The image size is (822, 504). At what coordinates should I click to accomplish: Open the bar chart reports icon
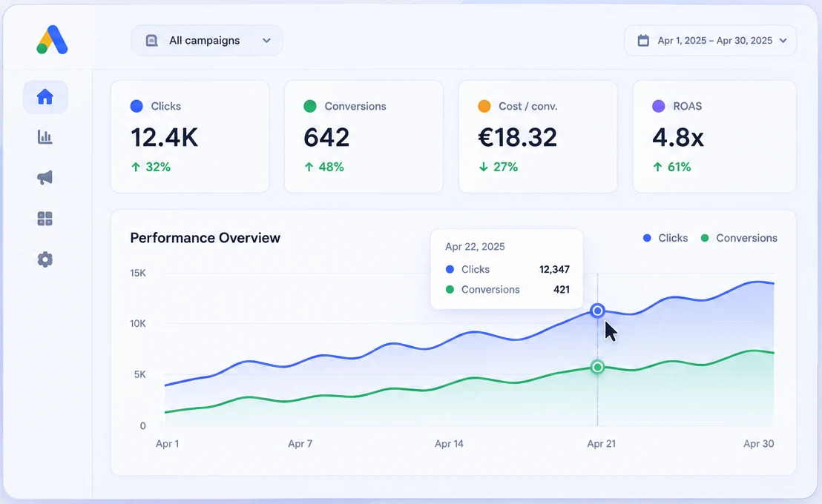(45, 137)
